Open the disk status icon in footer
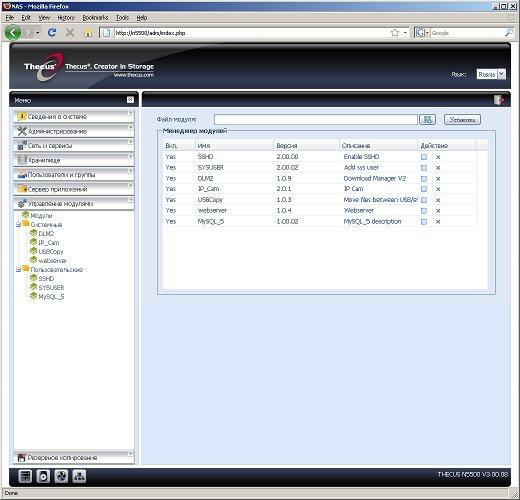Image resolution: width=520 pixels, height=500 pixels. pyautogui.click(x=25, y=476)
